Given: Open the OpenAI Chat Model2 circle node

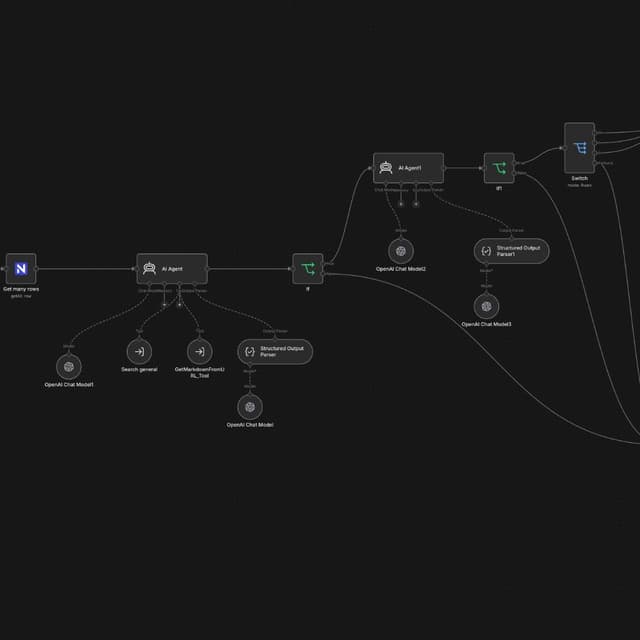Looking at the screenshot, I should [401, 251].
